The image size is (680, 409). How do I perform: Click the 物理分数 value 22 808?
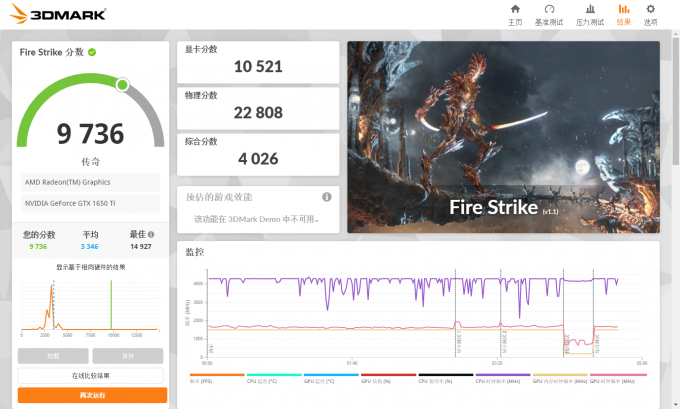click(258, 113)
